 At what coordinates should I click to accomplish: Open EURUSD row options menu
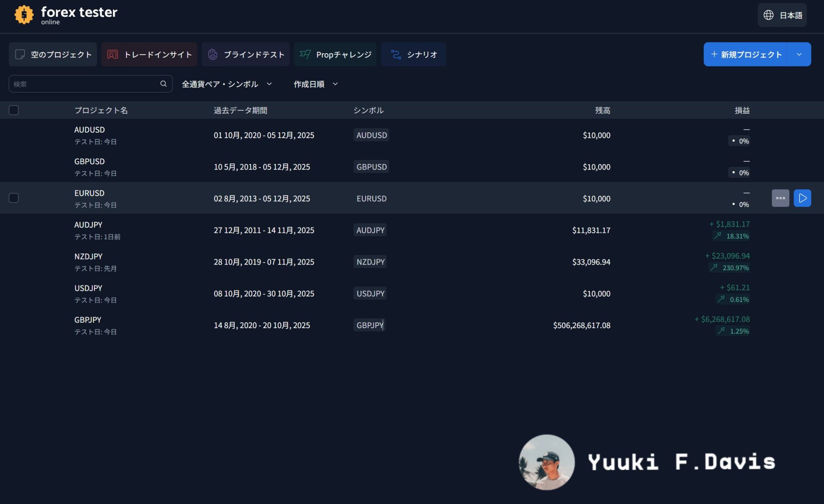(x=781, y=198)
